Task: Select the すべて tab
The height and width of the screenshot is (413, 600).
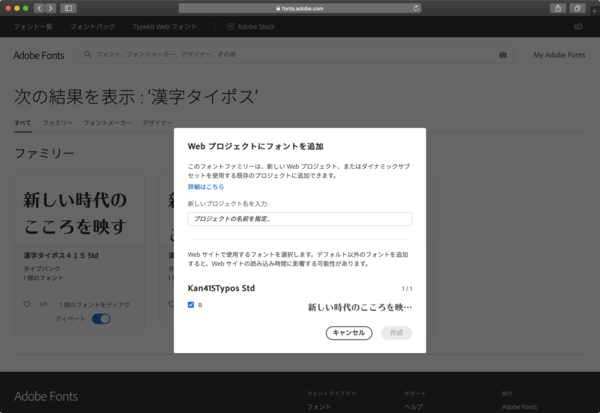Action: 23,123
